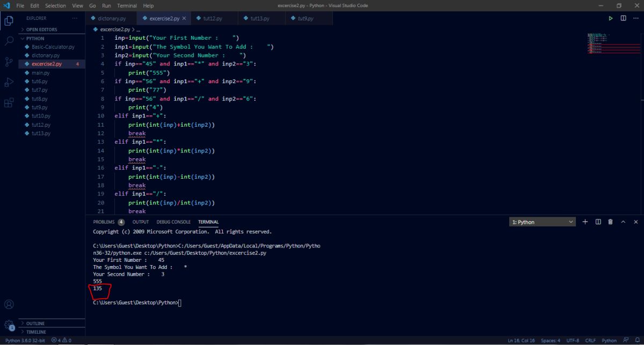
Task: Split the editor to the right
Action: [x=623, y=18]
